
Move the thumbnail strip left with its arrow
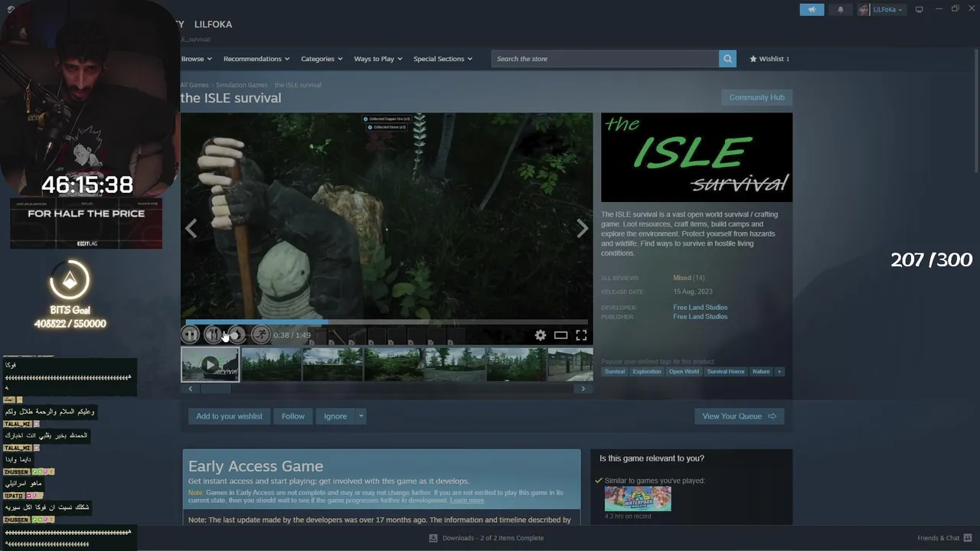point(191,389)
